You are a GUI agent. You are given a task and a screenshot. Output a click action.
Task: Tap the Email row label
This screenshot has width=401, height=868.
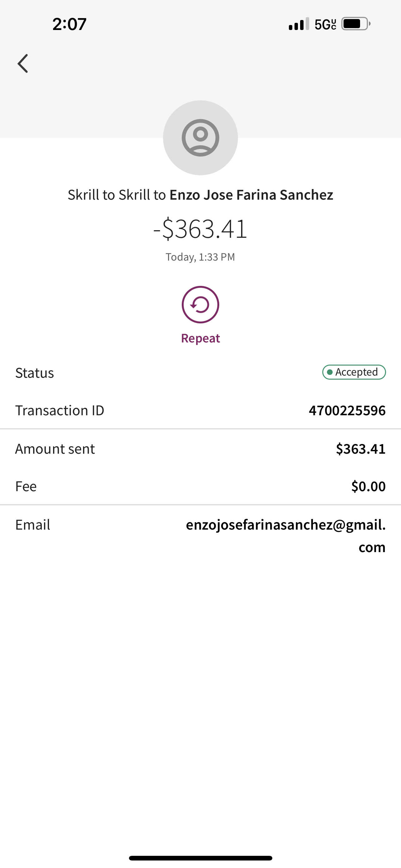[x=33, y=525]
